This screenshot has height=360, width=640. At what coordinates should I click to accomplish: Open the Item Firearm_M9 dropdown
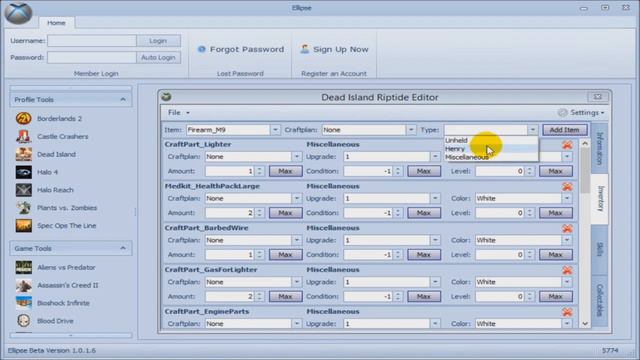275,130
